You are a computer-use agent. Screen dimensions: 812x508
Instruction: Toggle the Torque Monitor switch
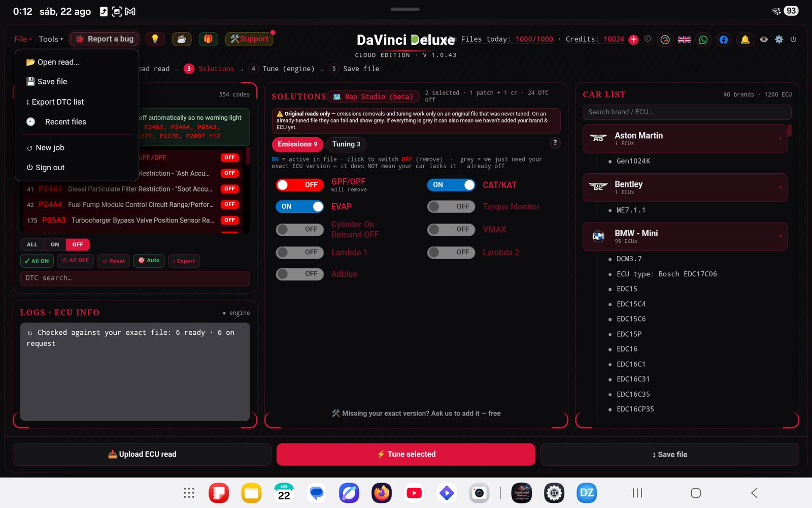pyautogui.click(x=451, y=207)
